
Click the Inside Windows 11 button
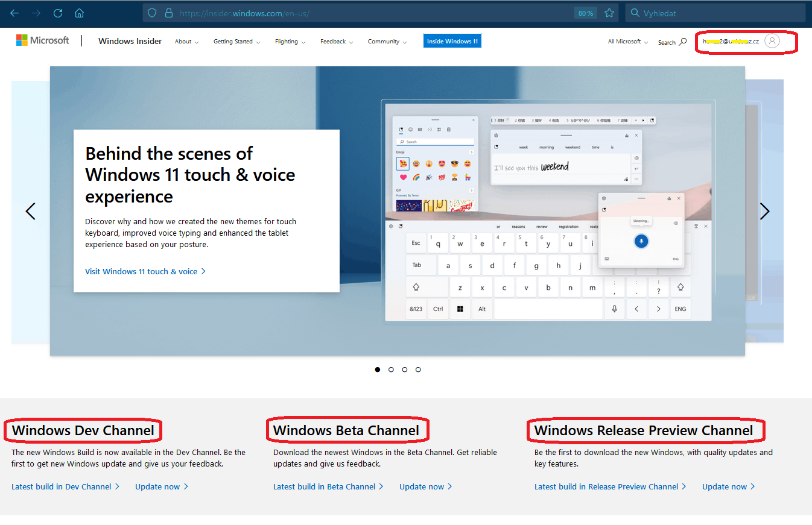(x=452, y=41)
